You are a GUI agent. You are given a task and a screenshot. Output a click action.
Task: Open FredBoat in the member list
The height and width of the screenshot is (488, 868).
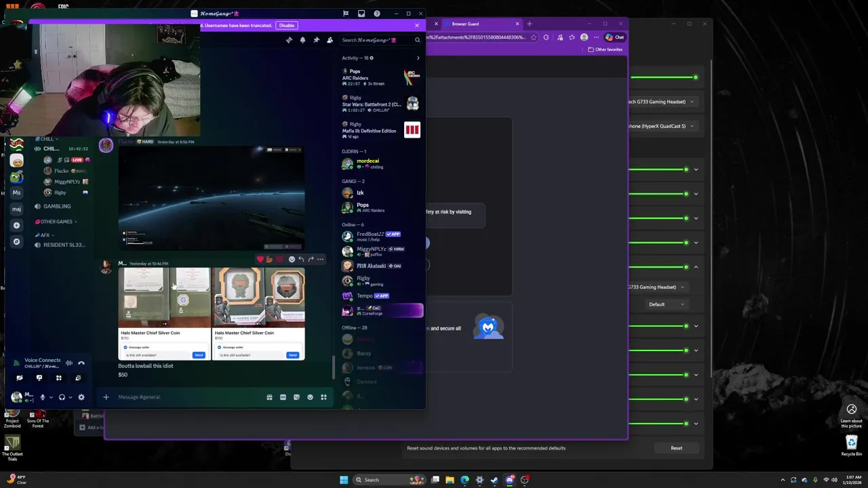click(380, 236)
